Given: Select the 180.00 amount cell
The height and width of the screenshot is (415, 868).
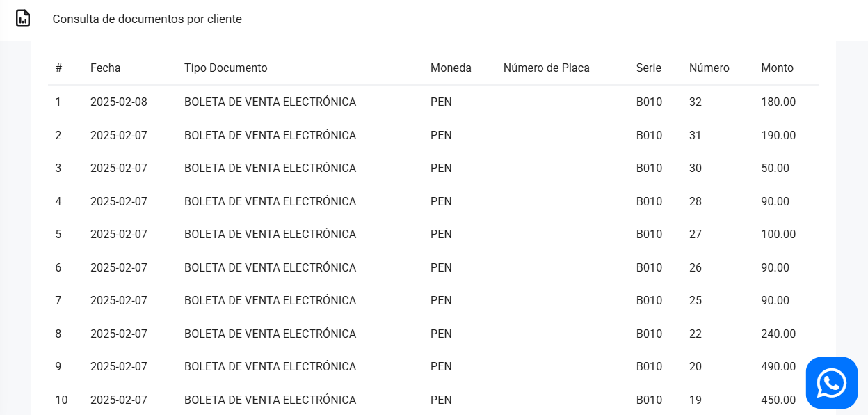Looking at the screenshot, I should click(x=778, y=102).
